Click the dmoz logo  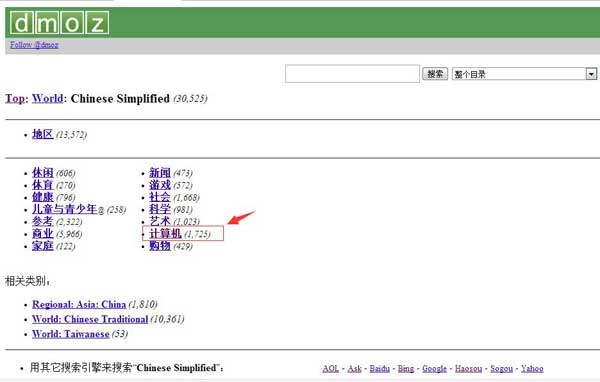59,23
